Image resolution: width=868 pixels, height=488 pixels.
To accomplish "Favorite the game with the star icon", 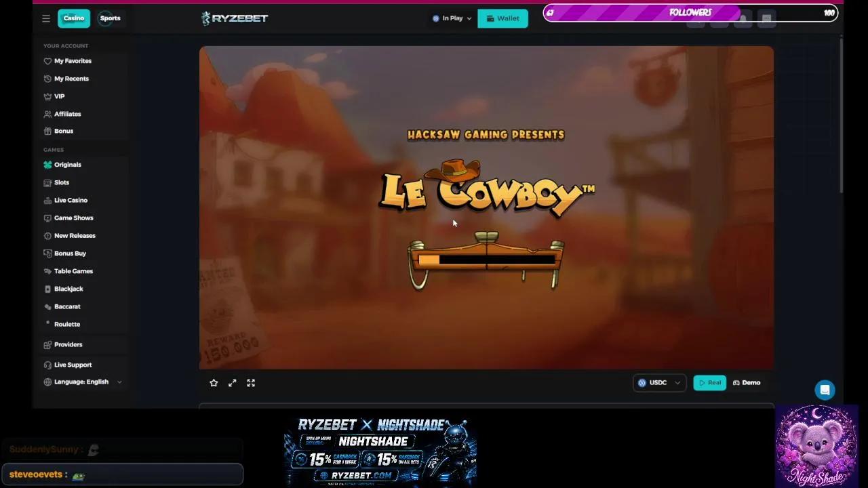I will (214, 383).
